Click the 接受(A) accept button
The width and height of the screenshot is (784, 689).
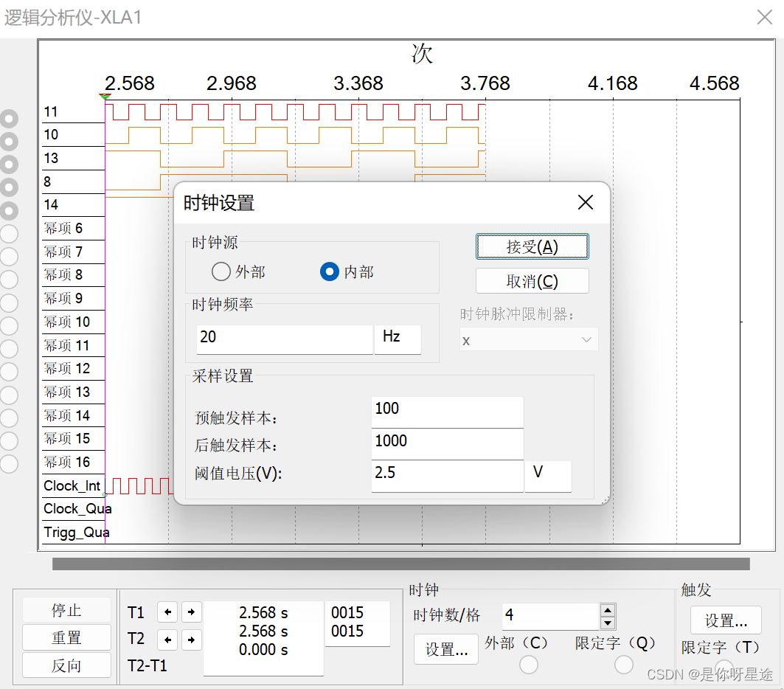coord(532,246)
